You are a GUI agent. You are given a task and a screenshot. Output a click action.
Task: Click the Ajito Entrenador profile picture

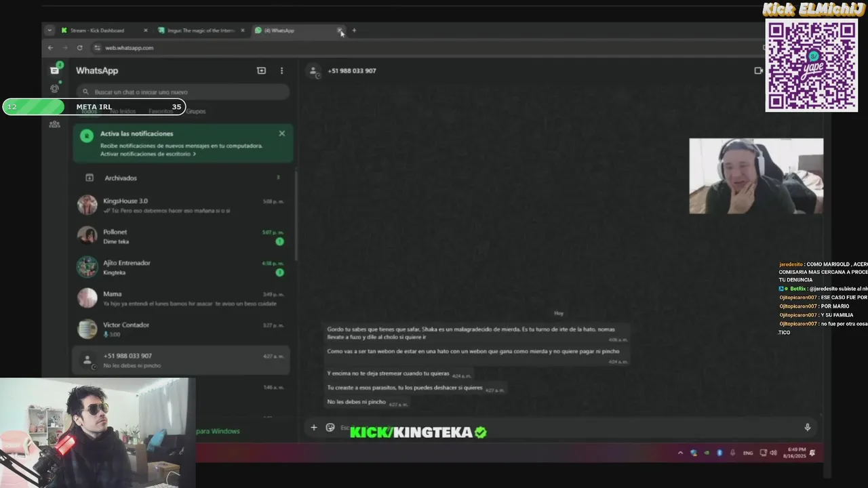point(87,267)
